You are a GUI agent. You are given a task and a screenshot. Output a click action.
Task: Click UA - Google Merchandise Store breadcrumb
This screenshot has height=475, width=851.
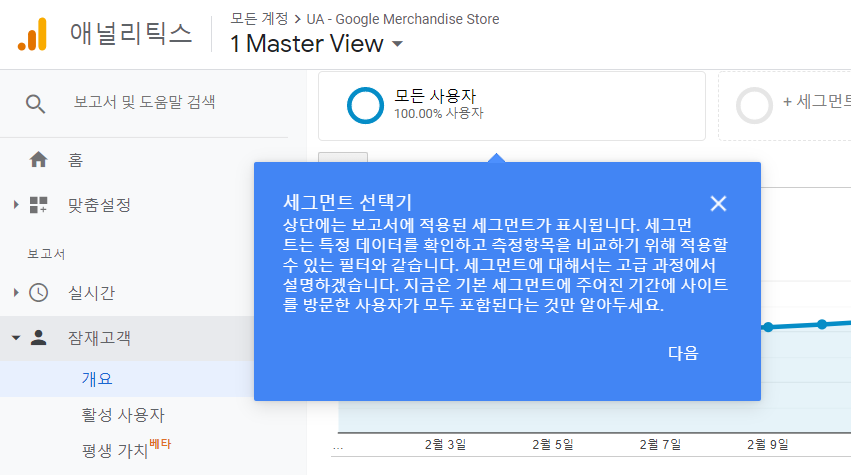point(403,19)
